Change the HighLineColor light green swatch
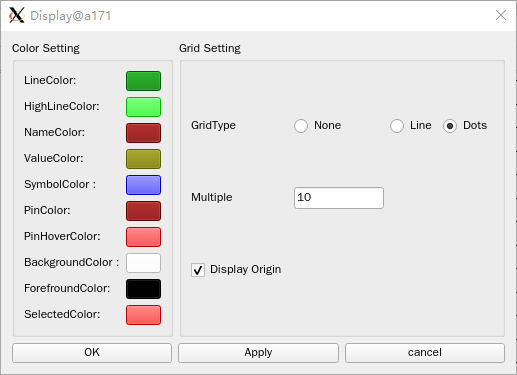This screenshot has height=375, width=517. point(143,107)
